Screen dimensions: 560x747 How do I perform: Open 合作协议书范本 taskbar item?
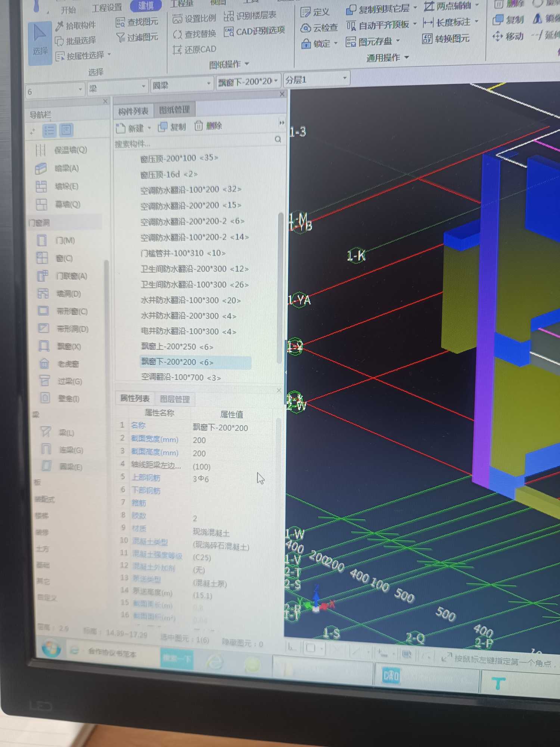tap(112, 653)
